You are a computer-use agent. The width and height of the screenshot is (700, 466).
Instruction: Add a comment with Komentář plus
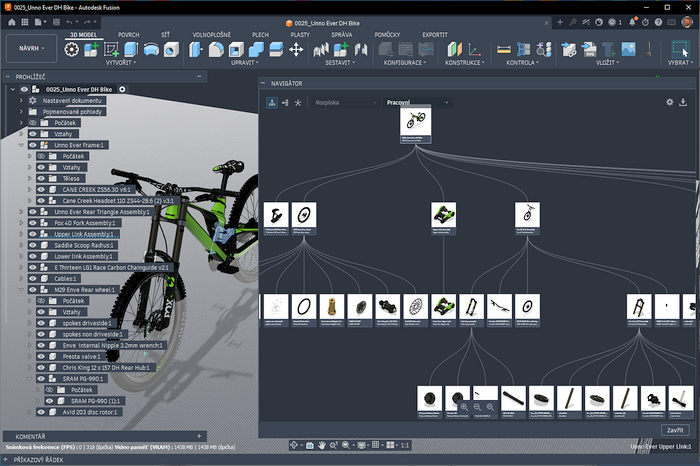(x=199, y=436)
